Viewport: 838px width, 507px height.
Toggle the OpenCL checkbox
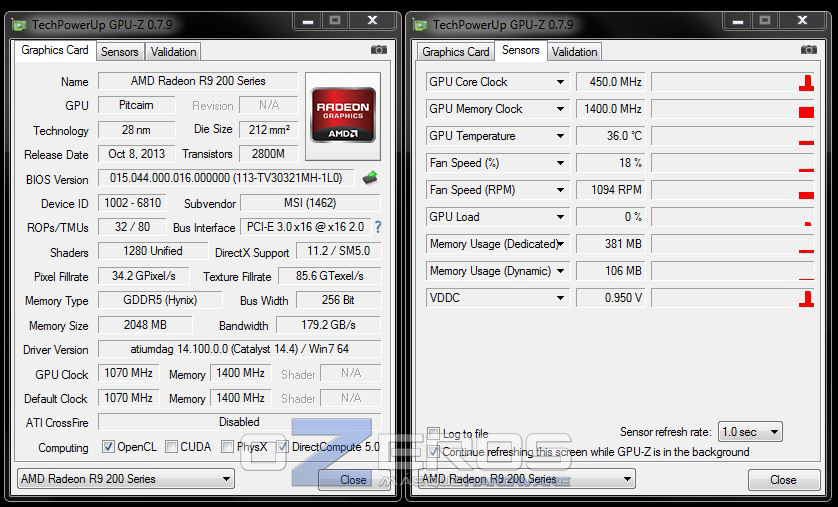108,447
